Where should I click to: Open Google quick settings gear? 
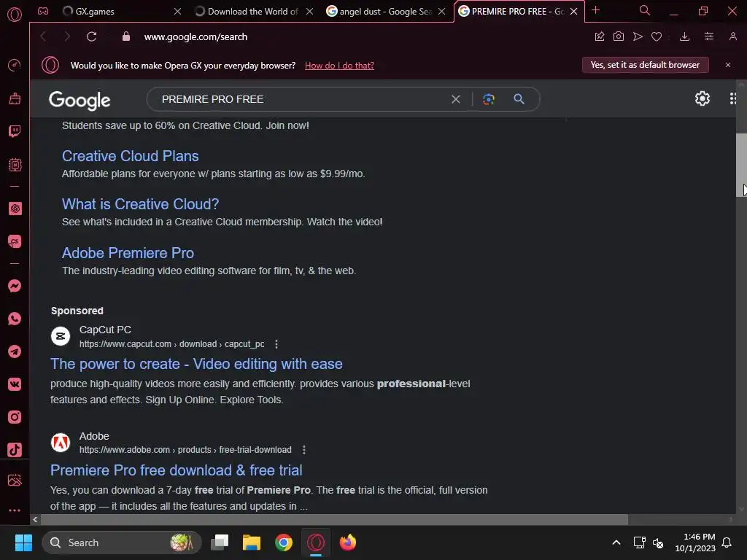pos(703,98)
